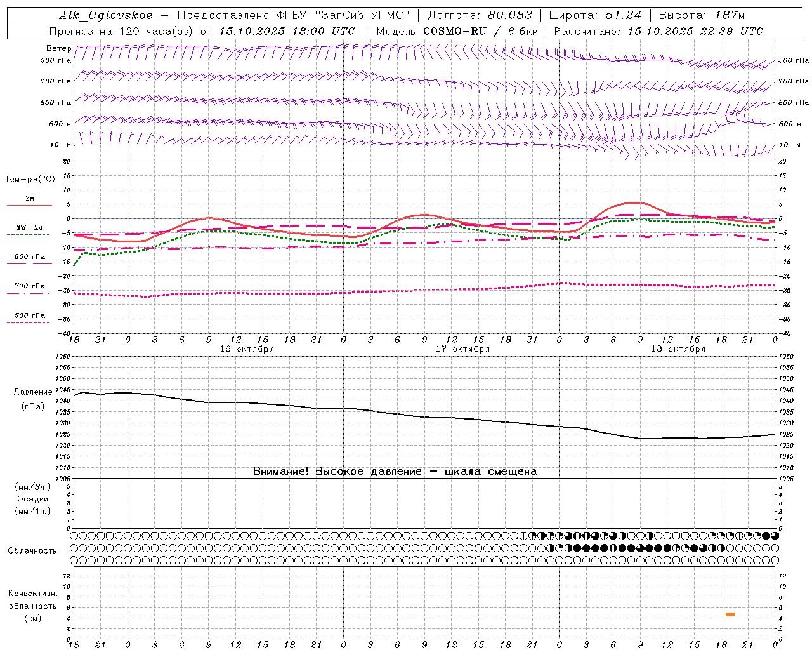The height and width of the screenshot is (650, 812).
Task: Click the 'Тем-ра(°C)' temperature axis title
Action: [30, 180]
